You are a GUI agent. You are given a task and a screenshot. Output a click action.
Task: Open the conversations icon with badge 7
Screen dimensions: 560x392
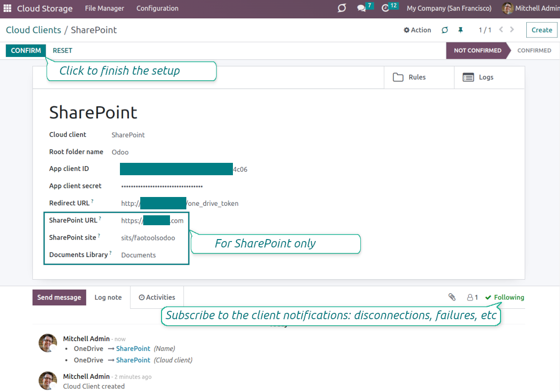[x=364, y=7]
